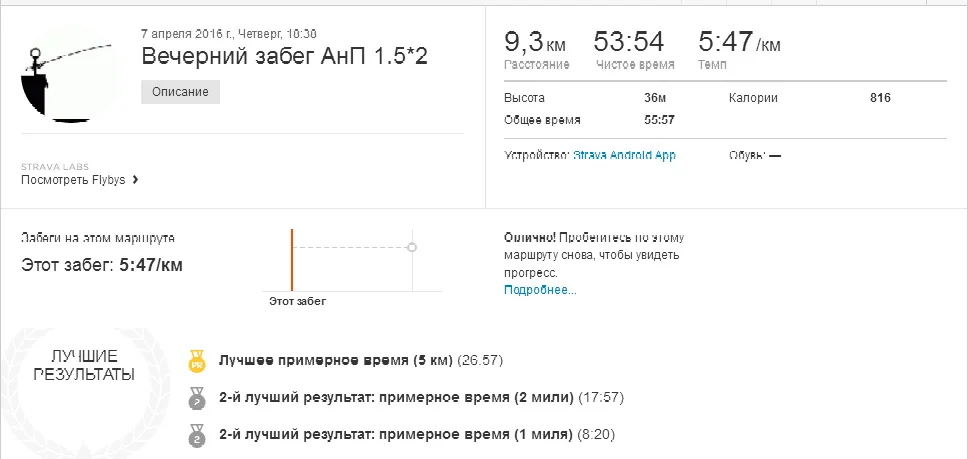968x459 pixels.
Task: Click the dash value next to Обувь
Action: pyautogui.click(x=775, y=155)
